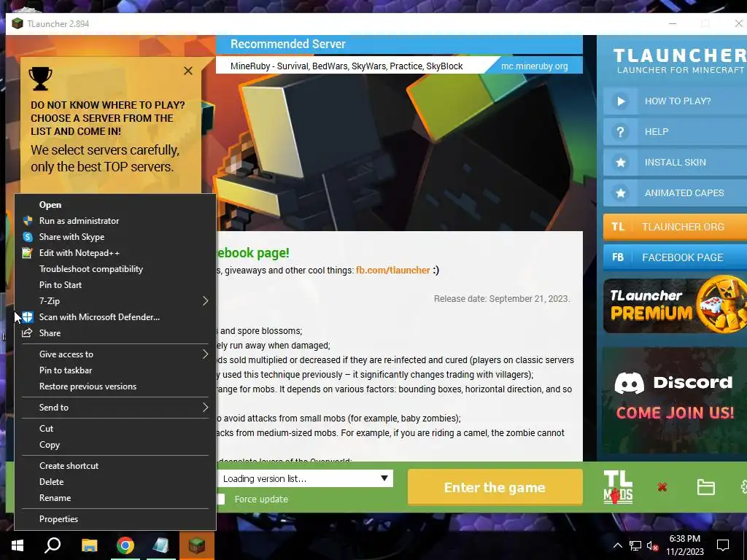Choose Delete from the context menu
Image resolution: width=747 pixels, height=560 pixels.
pyautogui.click(x=115, y=482)
